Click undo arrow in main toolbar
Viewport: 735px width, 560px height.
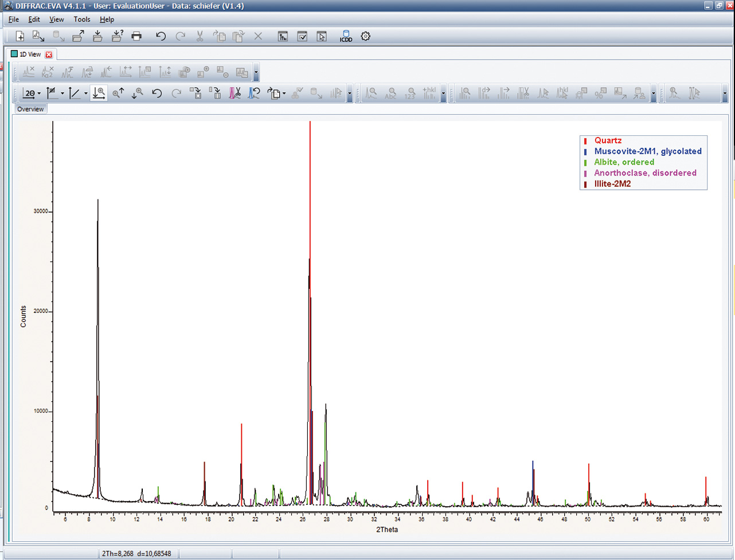[x=161, y=36]
